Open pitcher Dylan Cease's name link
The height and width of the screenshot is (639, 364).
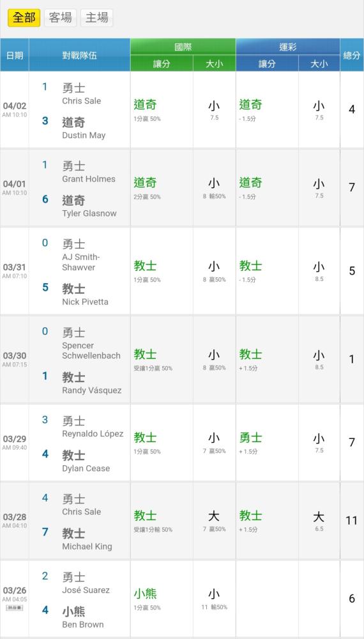[86, 468]
